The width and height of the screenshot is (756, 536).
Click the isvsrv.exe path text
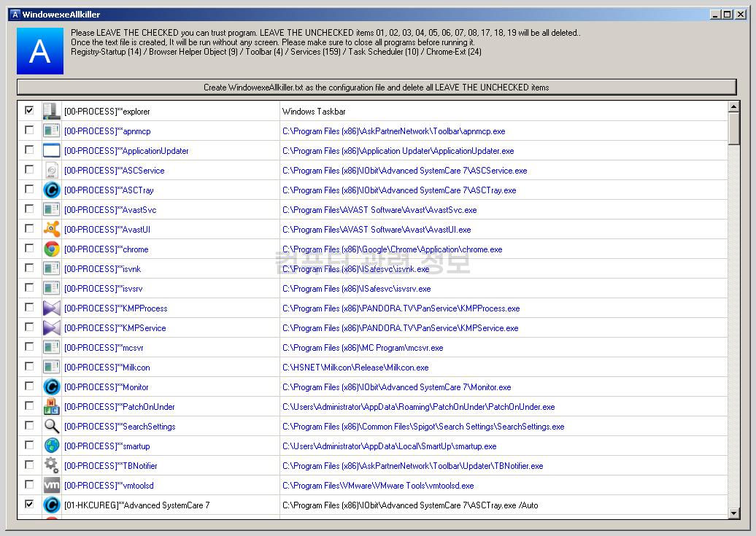[357, 289]
